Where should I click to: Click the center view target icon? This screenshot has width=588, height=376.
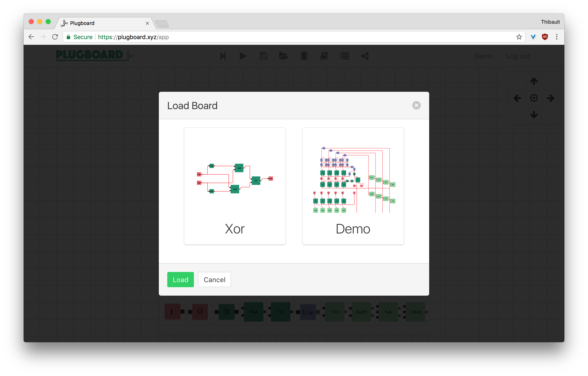coord(534,98)
